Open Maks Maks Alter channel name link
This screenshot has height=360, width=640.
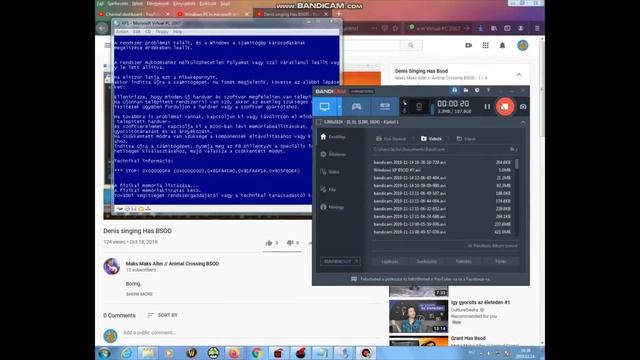(x=172, y=264)
